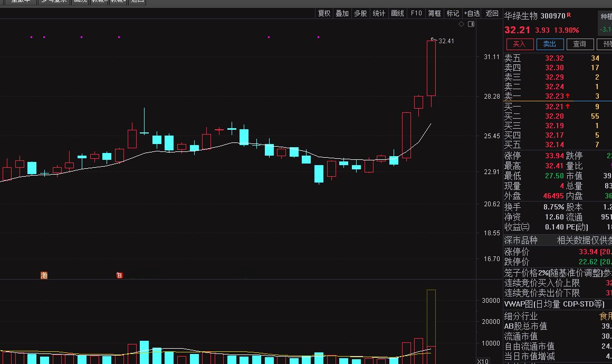Click the 涨停价 row 33.94
The image size is (612, 364).
coord(558,252)
